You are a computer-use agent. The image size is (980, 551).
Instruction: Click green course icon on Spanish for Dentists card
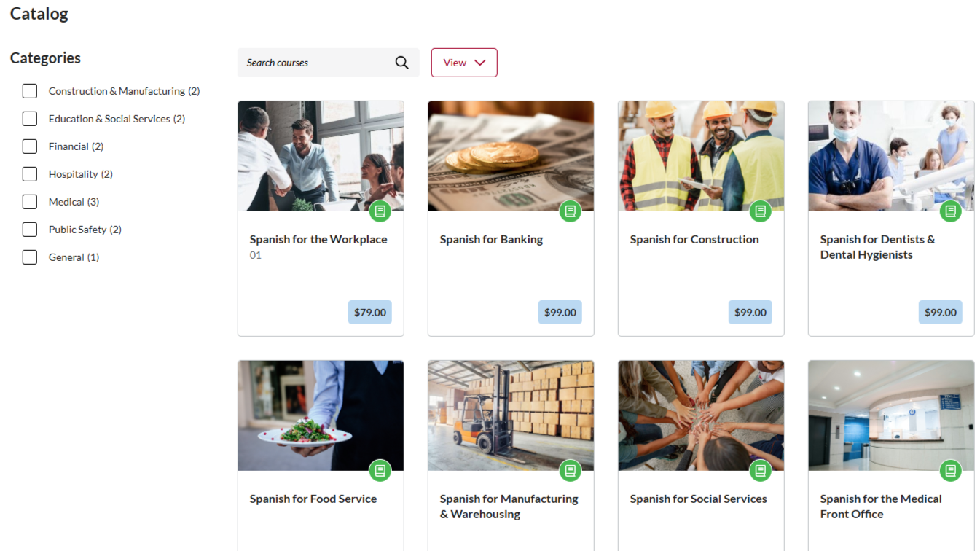coord(950,211)
